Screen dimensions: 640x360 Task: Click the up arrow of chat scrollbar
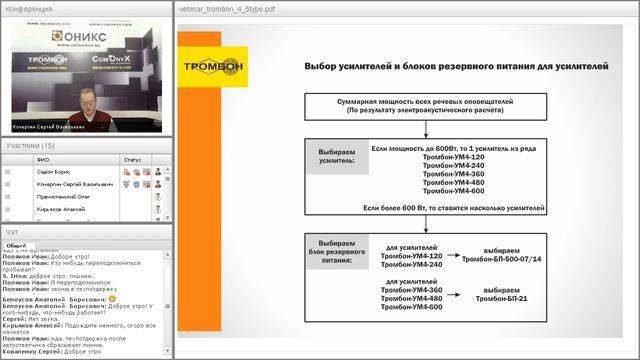[167, 255]
